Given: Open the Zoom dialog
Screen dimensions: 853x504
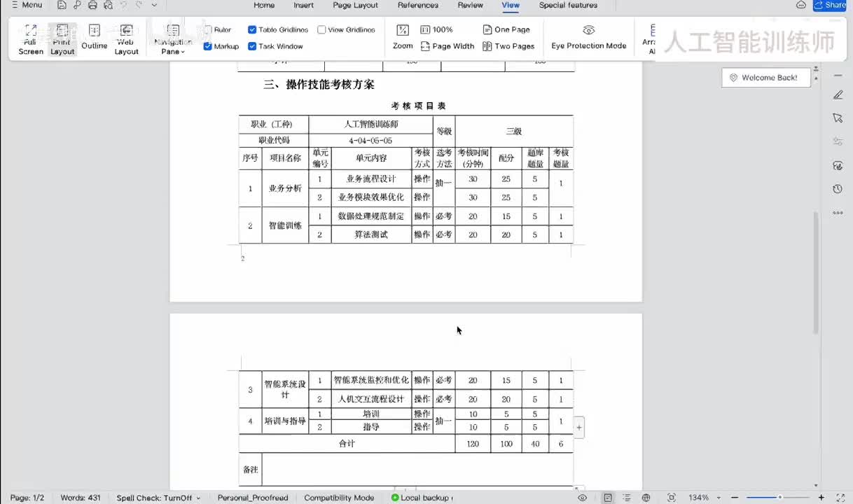Looking at the screenshot, I should 403,37.
